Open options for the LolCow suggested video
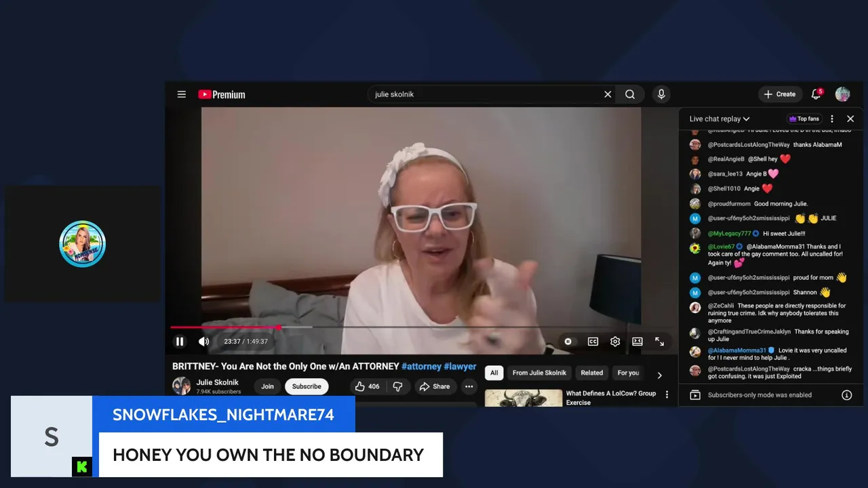 (x=667, y=394)
